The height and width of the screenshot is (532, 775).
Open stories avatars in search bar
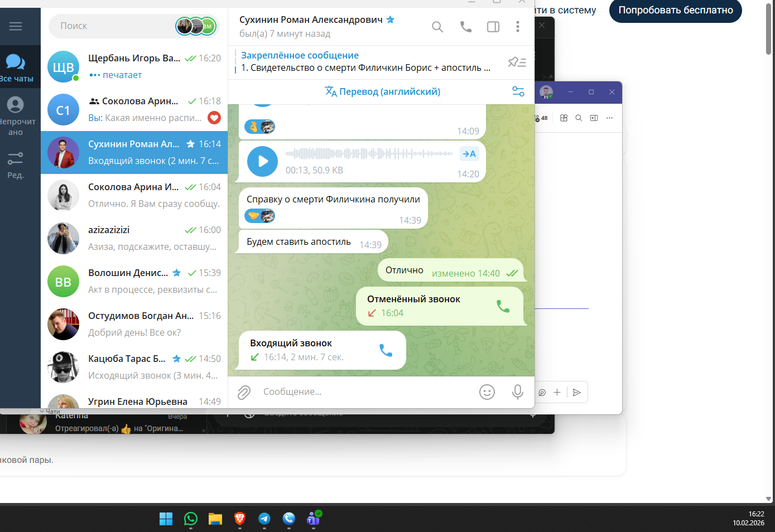196,26
